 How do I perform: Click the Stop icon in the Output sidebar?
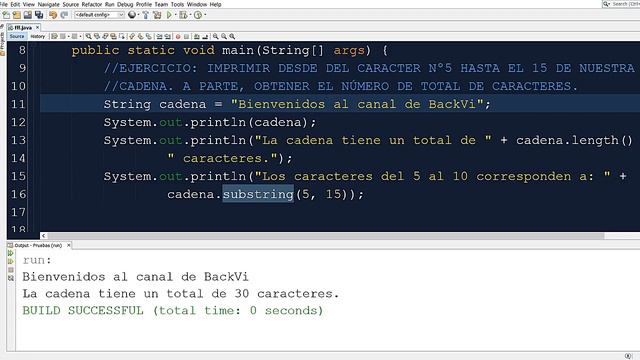11,270
